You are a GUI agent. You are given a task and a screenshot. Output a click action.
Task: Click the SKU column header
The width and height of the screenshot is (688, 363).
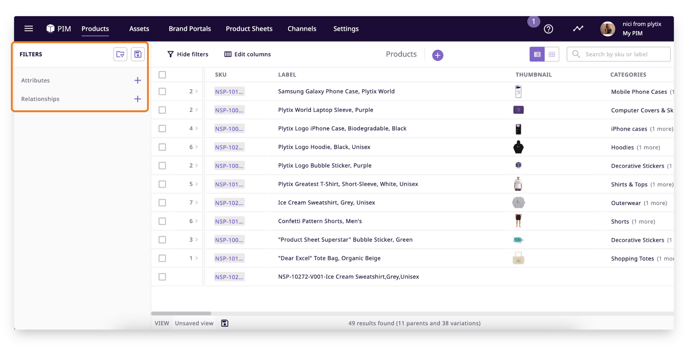tap(221, 75)
